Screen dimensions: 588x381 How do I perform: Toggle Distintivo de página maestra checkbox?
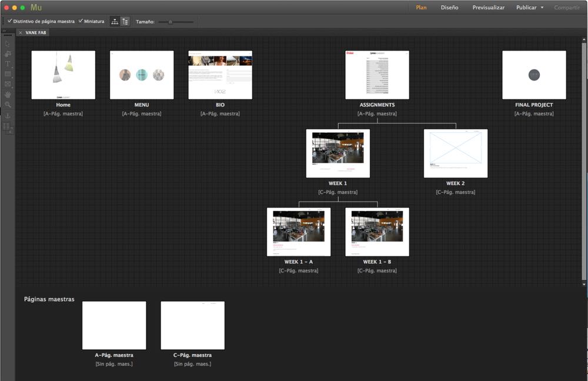pyautogui.click(x=10, y=21)
